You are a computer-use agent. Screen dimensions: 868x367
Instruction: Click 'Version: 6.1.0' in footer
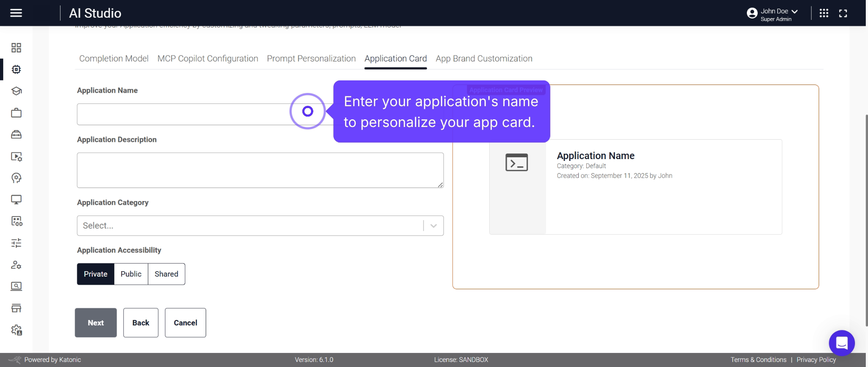314,360
